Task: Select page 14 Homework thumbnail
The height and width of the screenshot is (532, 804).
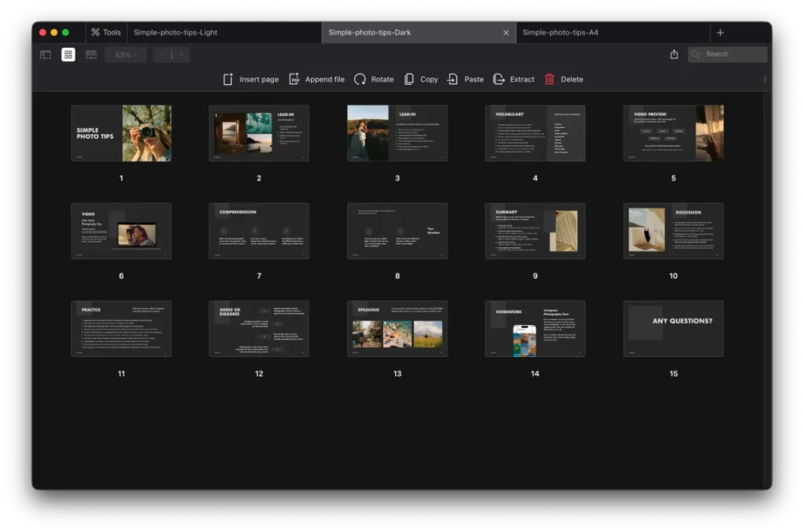Action: coord(535,329)
